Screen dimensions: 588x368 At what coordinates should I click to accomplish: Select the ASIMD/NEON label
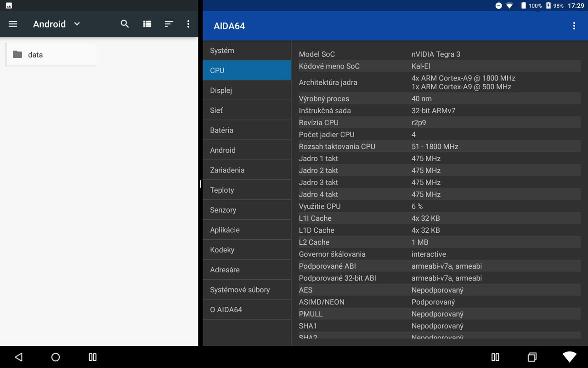click(x=322, y=302)
